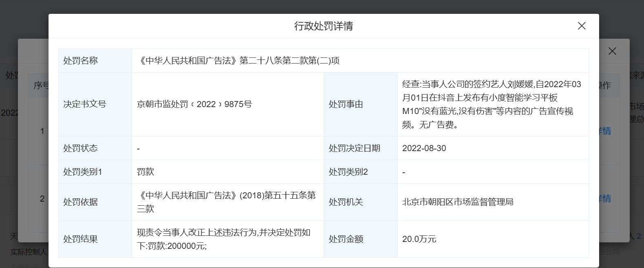This screenshot has width=644, height=268.
Task: Click the 处罚依据 value citing 第五十五条第三款
Action: (x=226, y=202)
